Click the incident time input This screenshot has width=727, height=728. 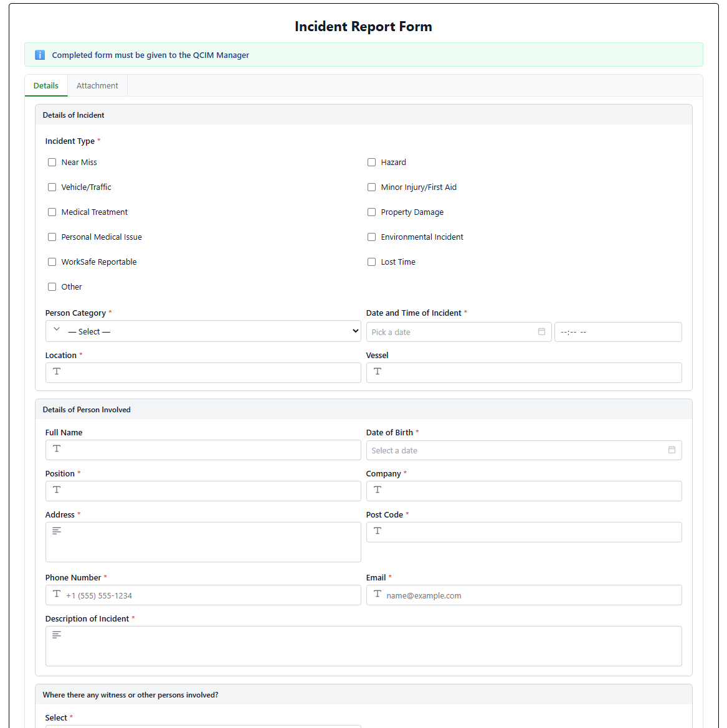[618, 332]
